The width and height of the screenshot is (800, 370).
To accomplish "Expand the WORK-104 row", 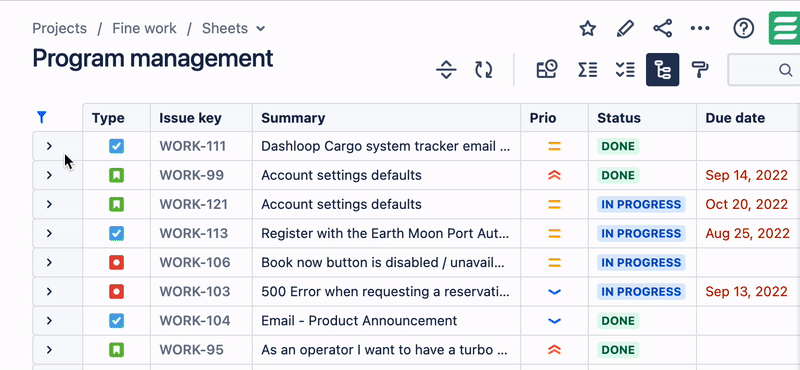I will click(x=49, y=321).
